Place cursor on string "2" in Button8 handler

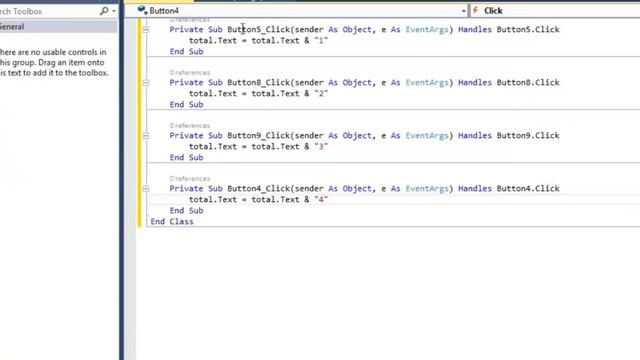(321, 93)
